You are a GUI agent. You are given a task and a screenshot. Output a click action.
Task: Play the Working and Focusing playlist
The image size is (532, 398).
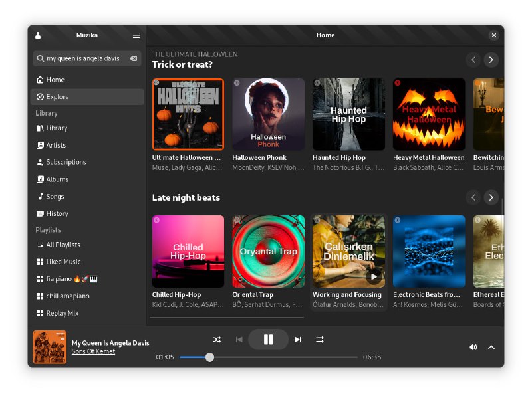click(x=374, y=276)
